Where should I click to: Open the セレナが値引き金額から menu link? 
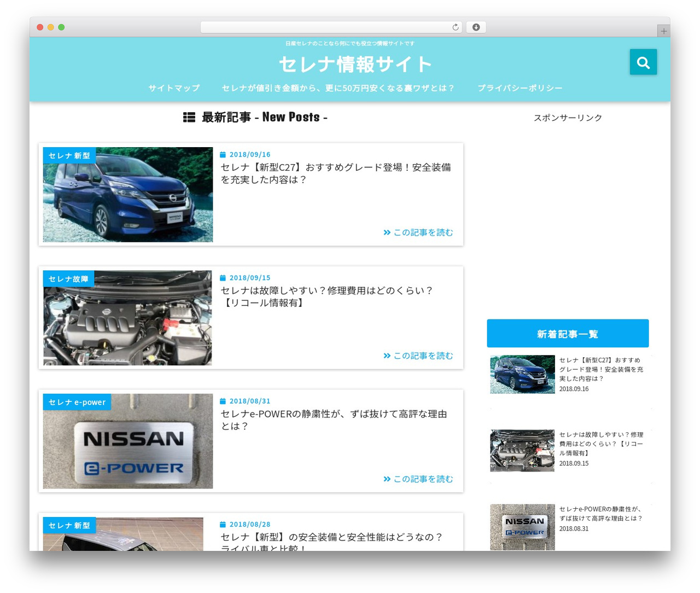pos(338,88)
